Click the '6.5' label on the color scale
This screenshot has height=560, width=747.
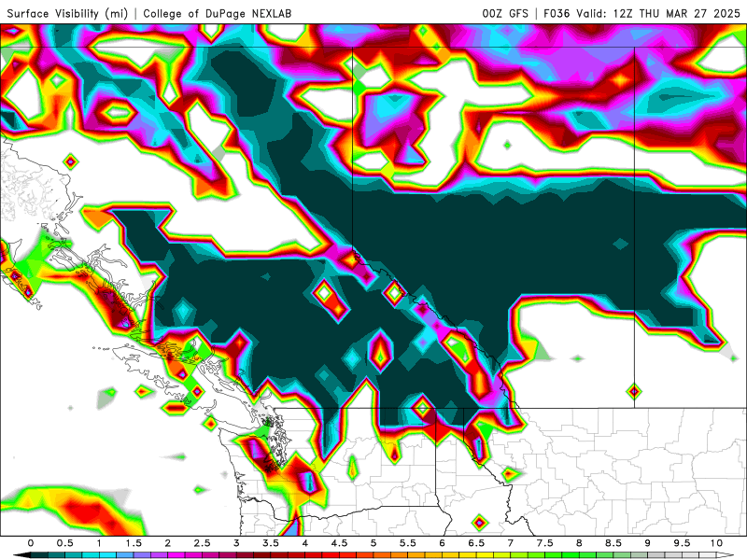[476, 543]
